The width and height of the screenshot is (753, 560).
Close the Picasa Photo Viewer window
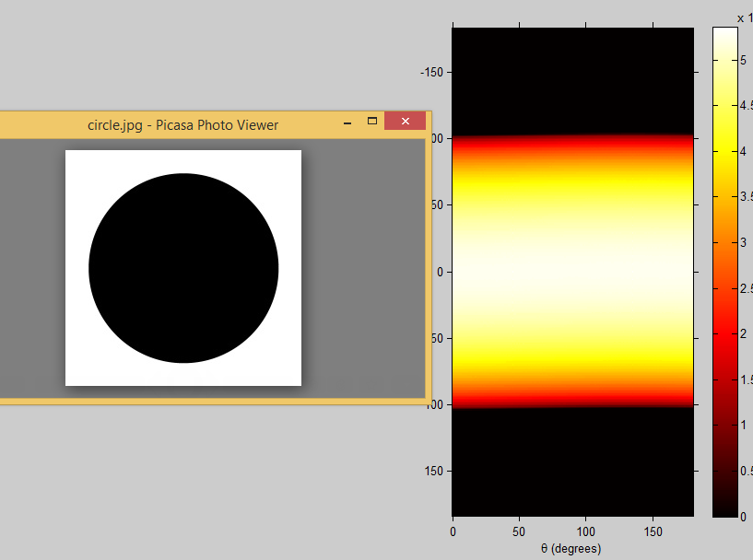(405, 122)
